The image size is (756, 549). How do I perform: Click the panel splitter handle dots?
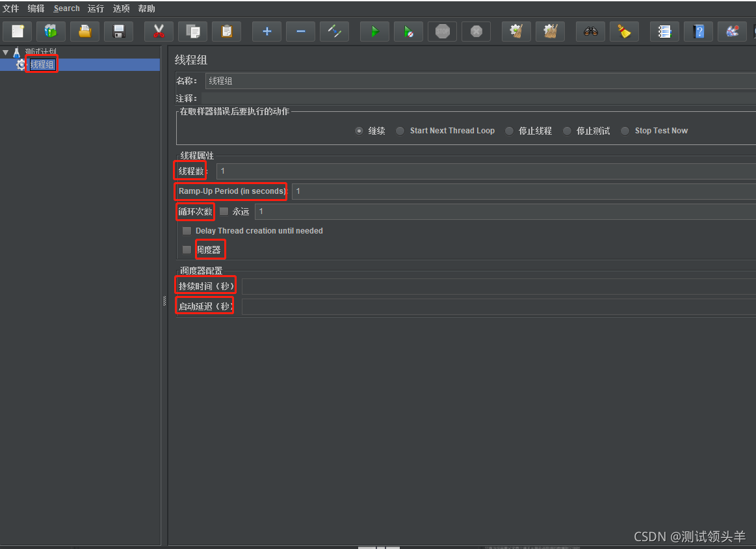point(164,302)
